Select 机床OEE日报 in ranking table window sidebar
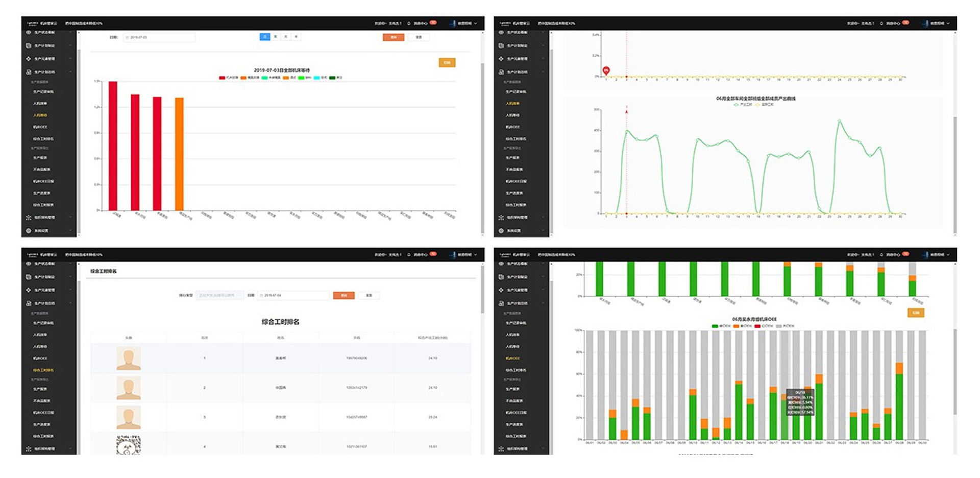The height and width of the screenshot is (478, 980). pos(43,413)
